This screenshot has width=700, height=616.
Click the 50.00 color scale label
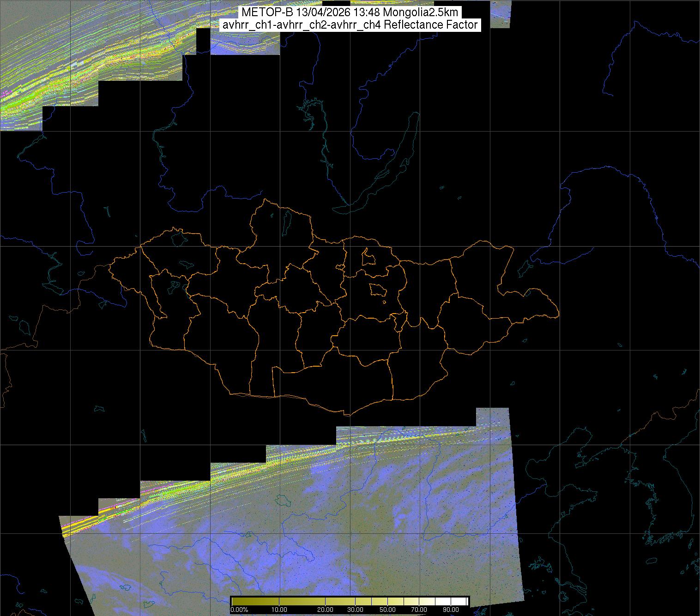(387, 610)
